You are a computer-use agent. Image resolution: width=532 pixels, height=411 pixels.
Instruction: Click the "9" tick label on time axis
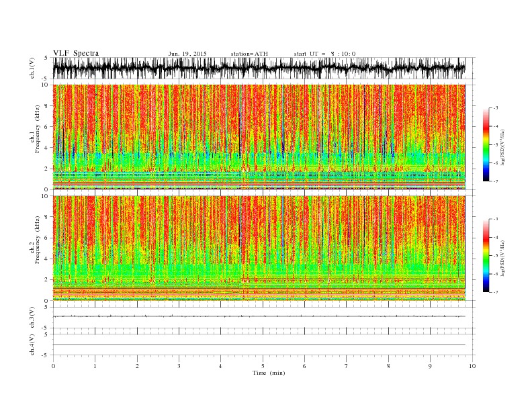tap(430, 366)
